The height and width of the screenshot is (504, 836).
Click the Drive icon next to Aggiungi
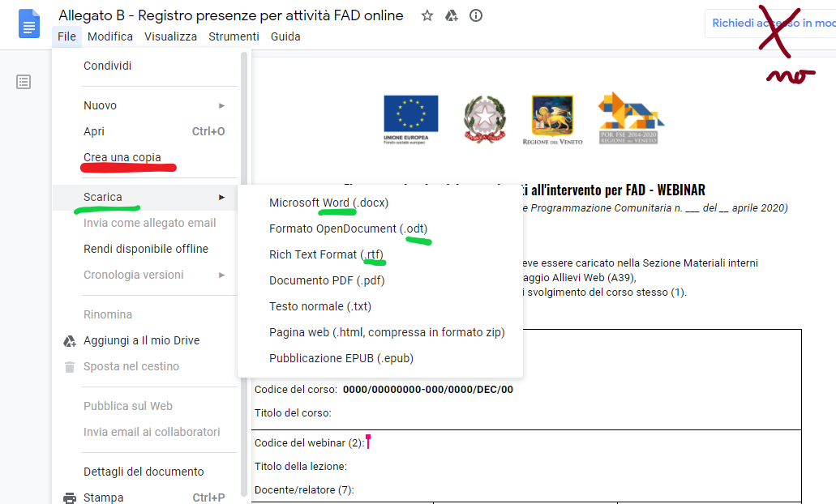pos(70,341)
